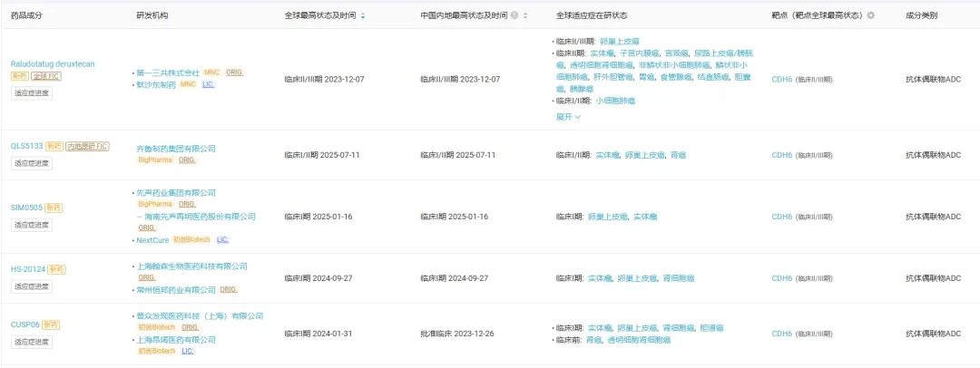
Task: Open CDH6 target in SIM0505 row
Action: click(x=782, y=217)
